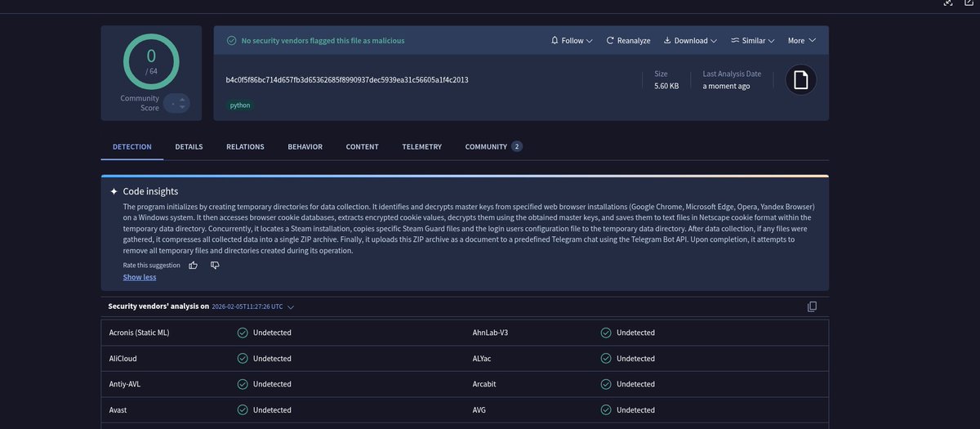Switch to the Detection tab
This screenshot has width=980, height=429.
pos(132,147)
